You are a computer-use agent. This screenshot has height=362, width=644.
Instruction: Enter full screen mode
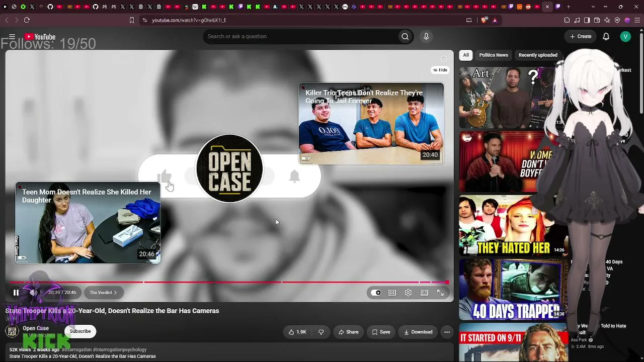(440, 293)
